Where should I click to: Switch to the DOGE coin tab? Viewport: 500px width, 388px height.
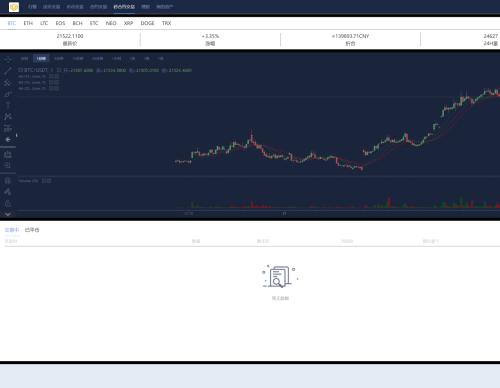click(x=147, y=23)
